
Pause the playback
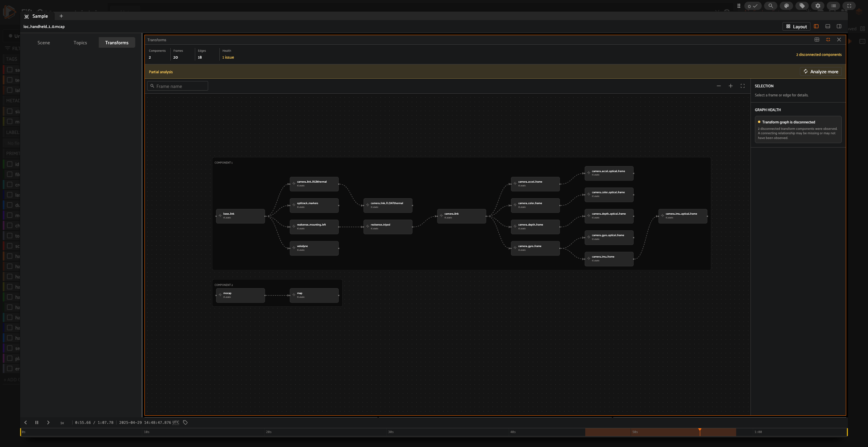tap(37, 422)
